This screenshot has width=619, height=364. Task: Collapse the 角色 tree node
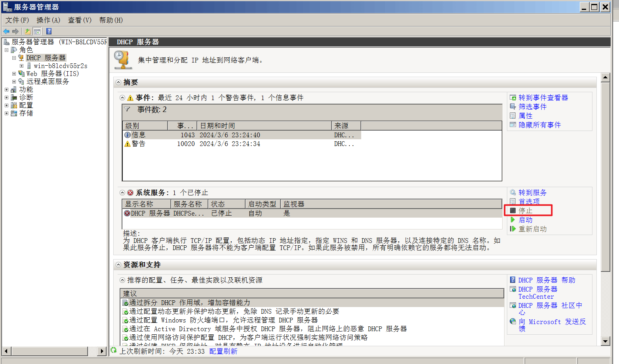(6, 50)
